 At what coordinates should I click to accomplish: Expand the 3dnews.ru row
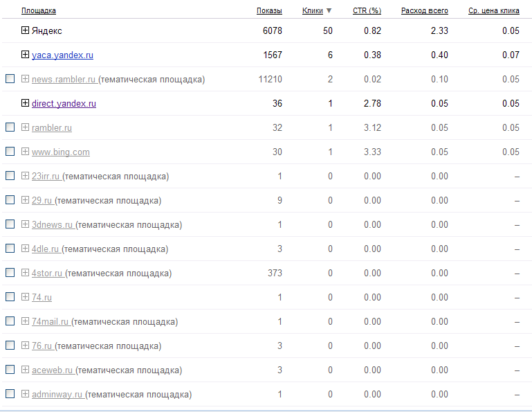tap(25, 224)
